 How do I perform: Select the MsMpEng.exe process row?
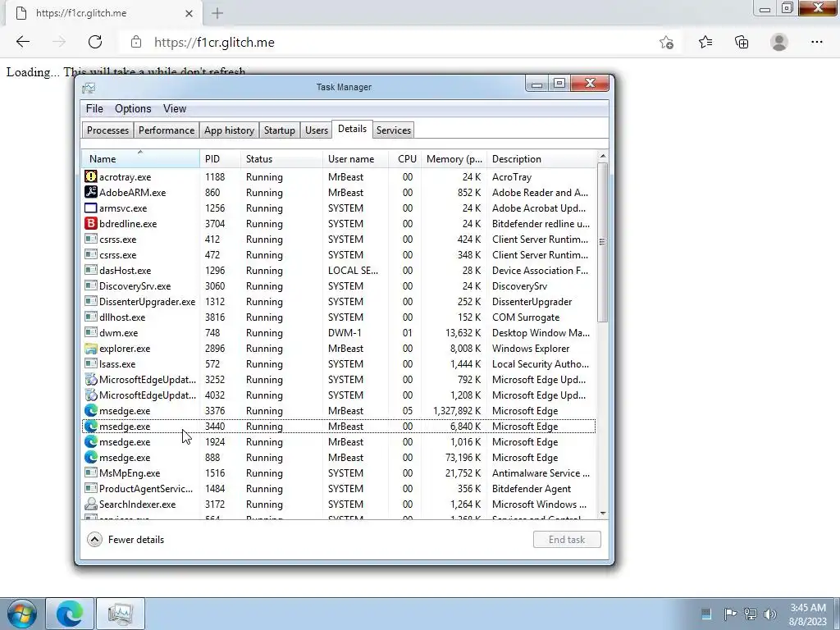point(339,473)
